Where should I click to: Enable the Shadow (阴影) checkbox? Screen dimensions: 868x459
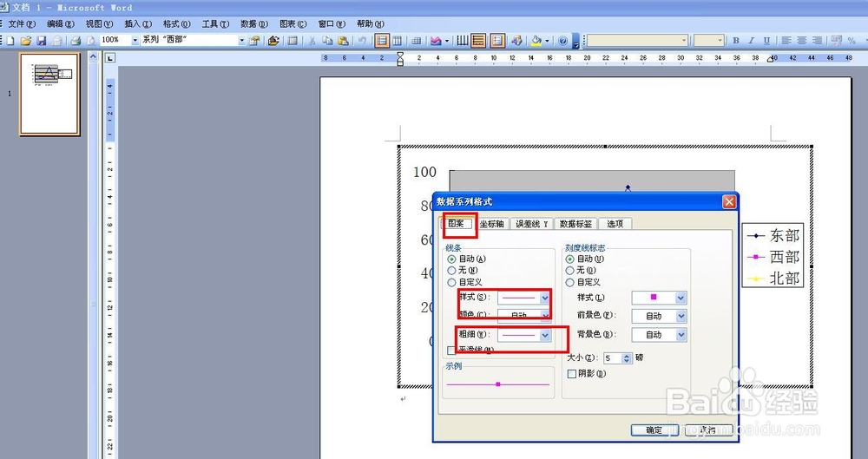pyautogui.click(x=572, y=374)
